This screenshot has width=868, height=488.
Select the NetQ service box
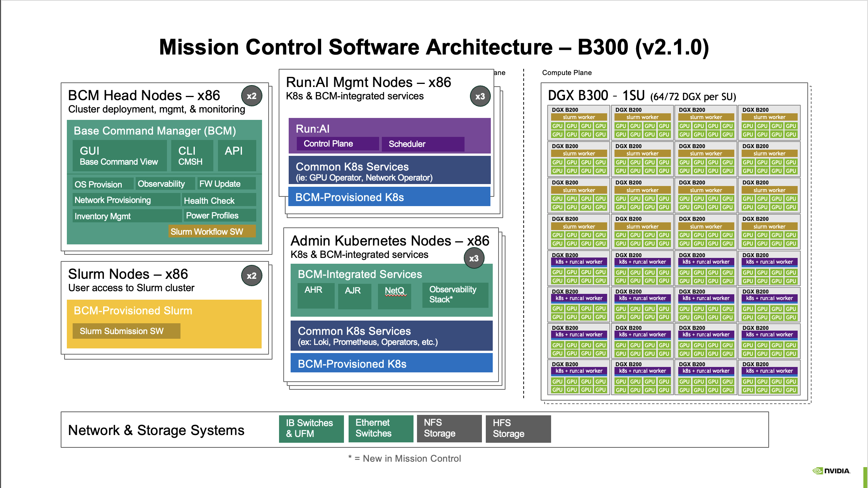[394, 296]
